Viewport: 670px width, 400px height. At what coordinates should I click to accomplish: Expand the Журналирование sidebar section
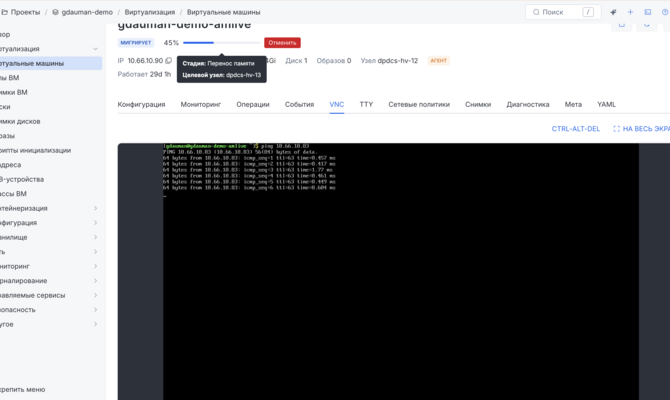pyautogui.click(x=95, y=281)
